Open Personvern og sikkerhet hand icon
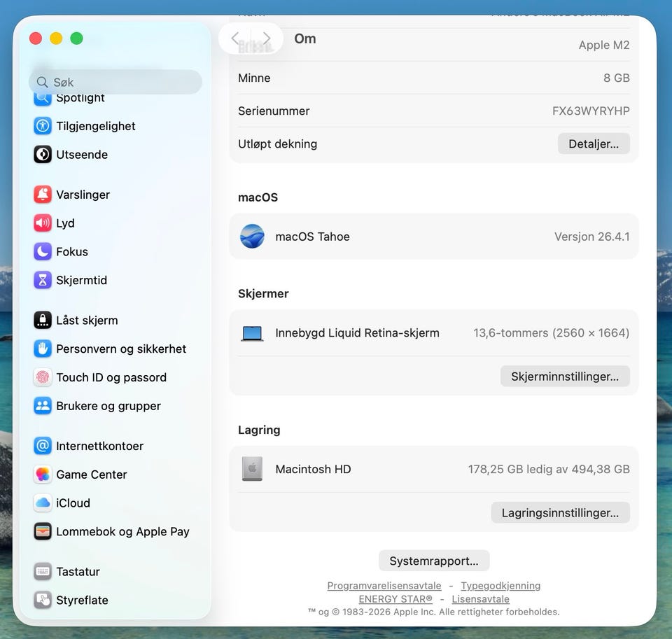672x639 pixels. coord(43,349)
